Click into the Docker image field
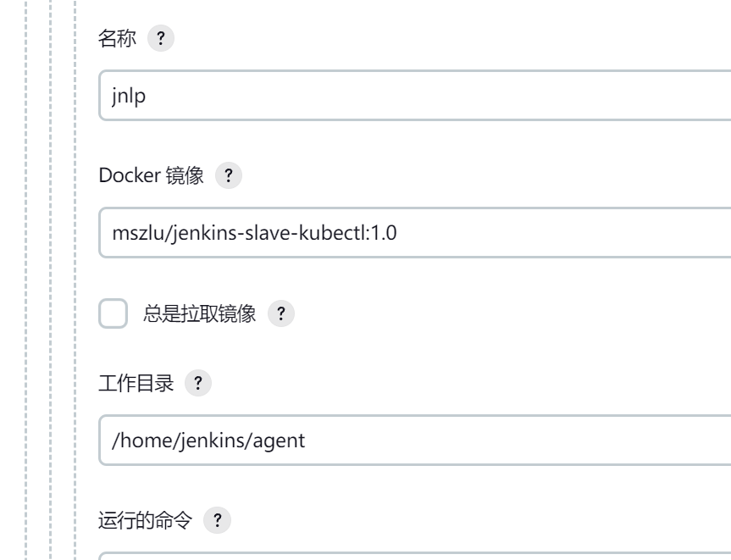This screenshot has width=731, height=560. 414,233
